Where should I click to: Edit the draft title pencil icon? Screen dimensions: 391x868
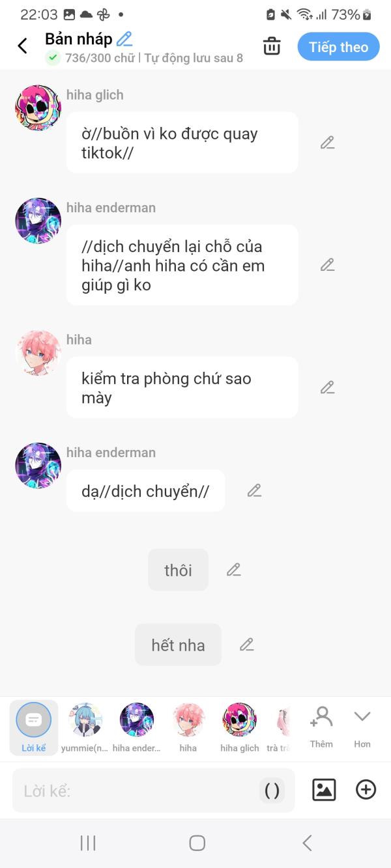124,39
